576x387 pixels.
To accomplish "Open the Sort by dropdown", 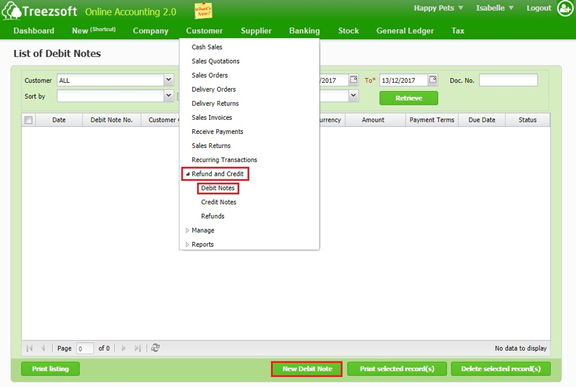I will [x=168, y=96].
